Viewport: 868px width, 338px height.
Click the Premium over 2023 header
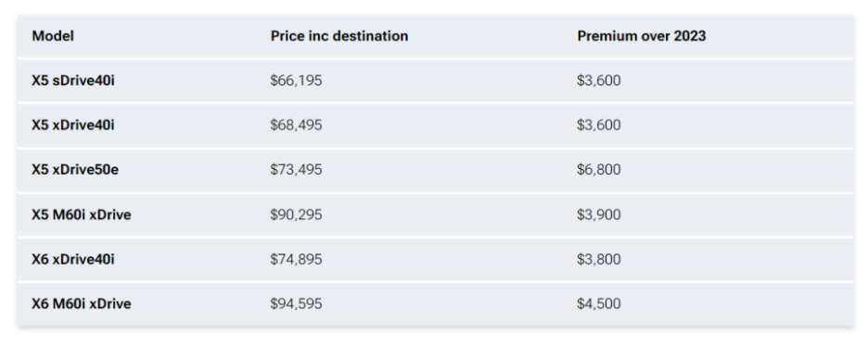pyautogui.click(x=642, y=36)
